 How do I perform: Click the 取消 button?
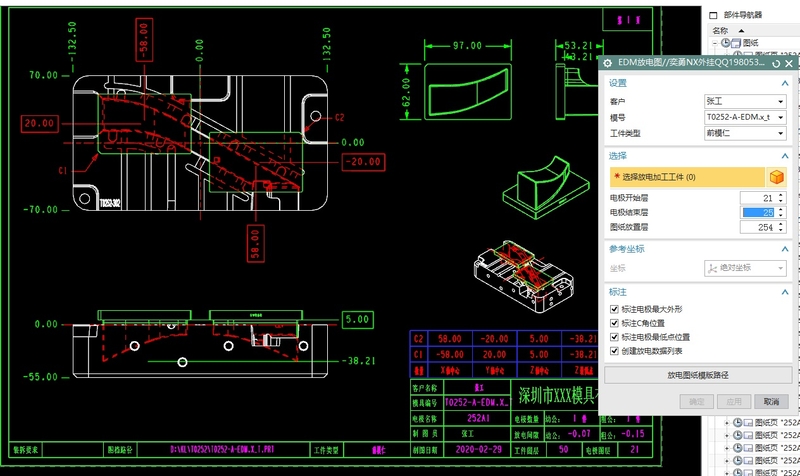click(x=771, y=402)
